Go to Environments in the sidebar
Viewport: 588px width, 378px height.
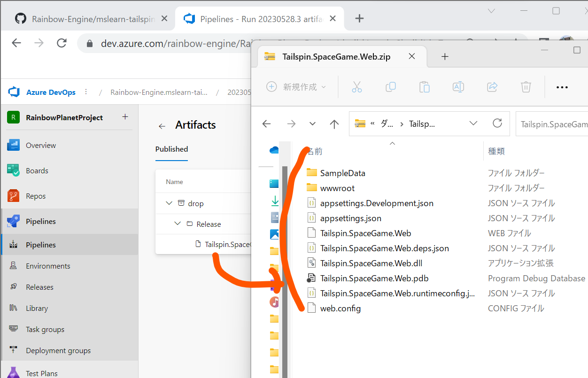48,266
